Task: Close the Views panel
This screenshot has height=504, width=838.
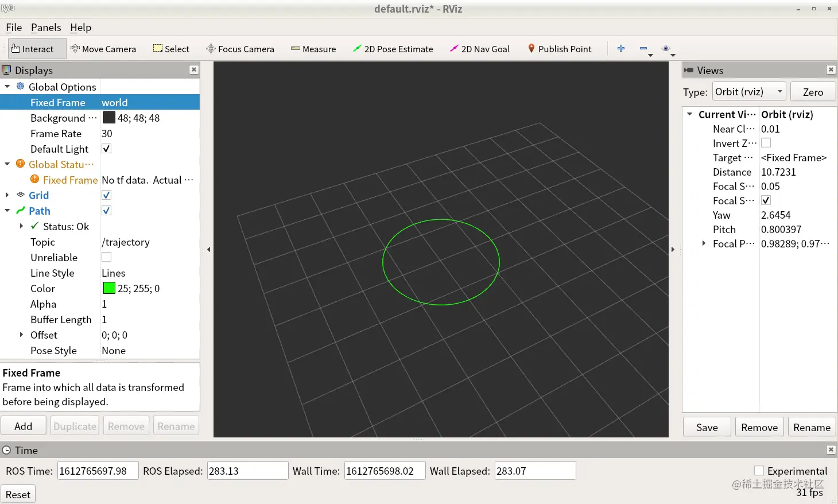Action: (831, 69)
